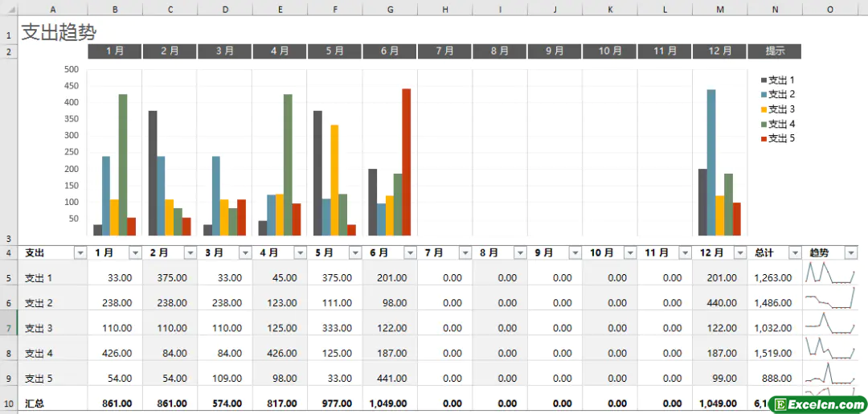Open the 8月 table header filter dropdown
This screenshot has width=868, height=414.
tap(520, 253)
